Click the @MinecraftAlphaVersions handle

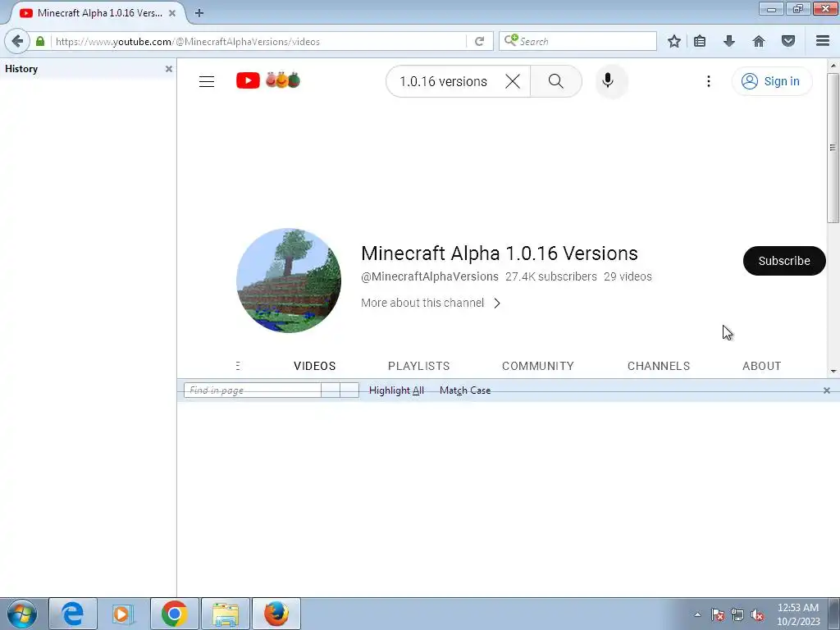(430, 276)
